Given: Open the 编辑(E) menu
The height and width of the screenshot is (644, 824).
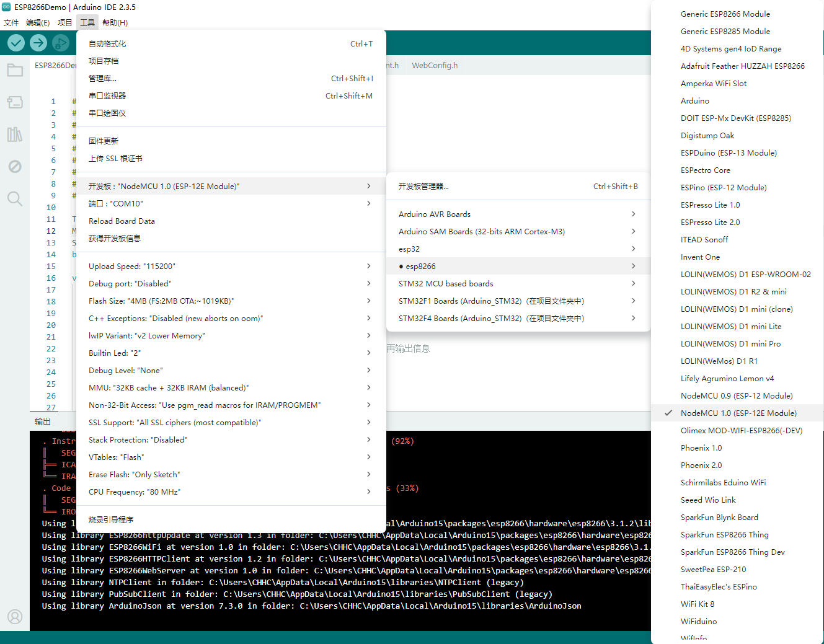Looking at the screenshot, I should (38, 22).
